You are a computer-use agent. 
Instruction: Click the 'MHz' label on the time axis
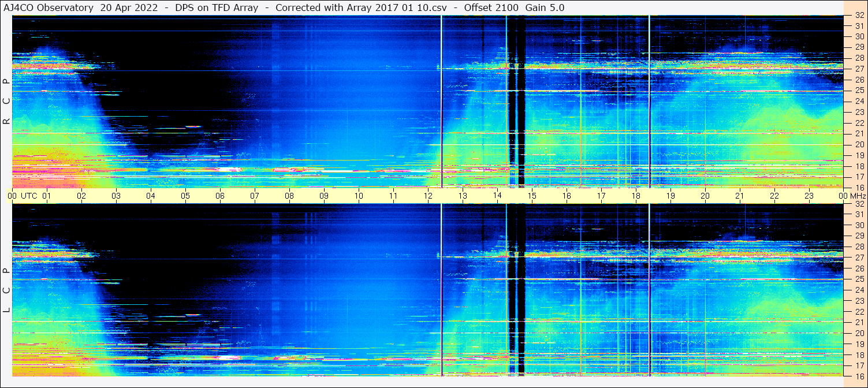point(858,196)
